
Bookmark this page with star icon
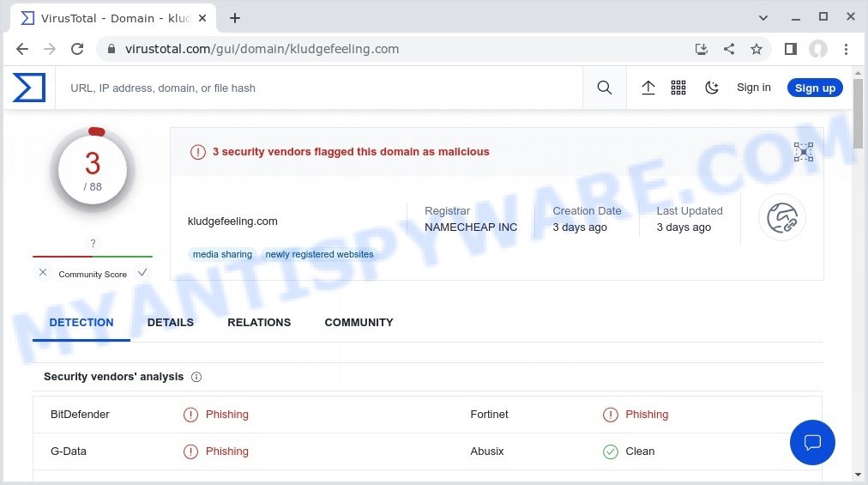click(756, 49)
